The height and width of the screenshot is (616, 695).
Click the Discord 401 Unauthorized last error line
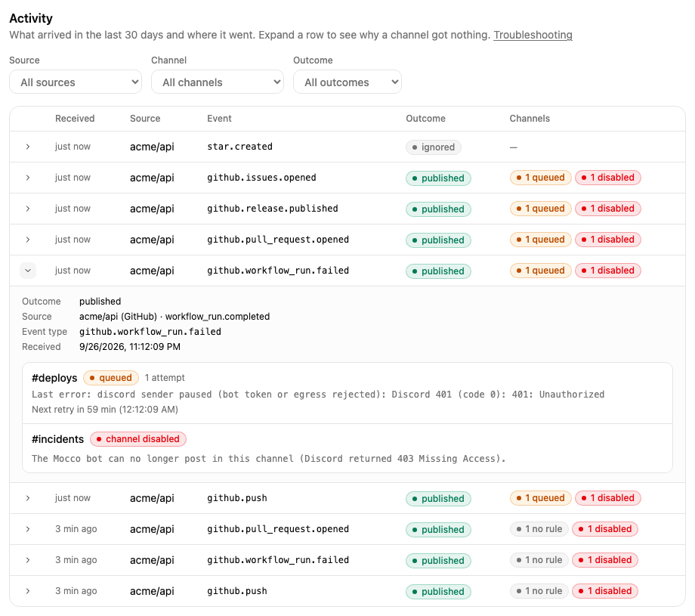(x=318, y=395)
